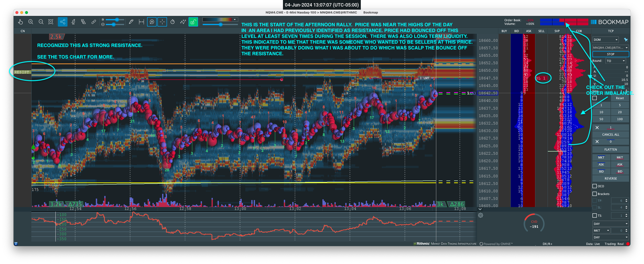Click the TS value stepper arrows
This screenshot has width=644, height=264.
point(626,216)
